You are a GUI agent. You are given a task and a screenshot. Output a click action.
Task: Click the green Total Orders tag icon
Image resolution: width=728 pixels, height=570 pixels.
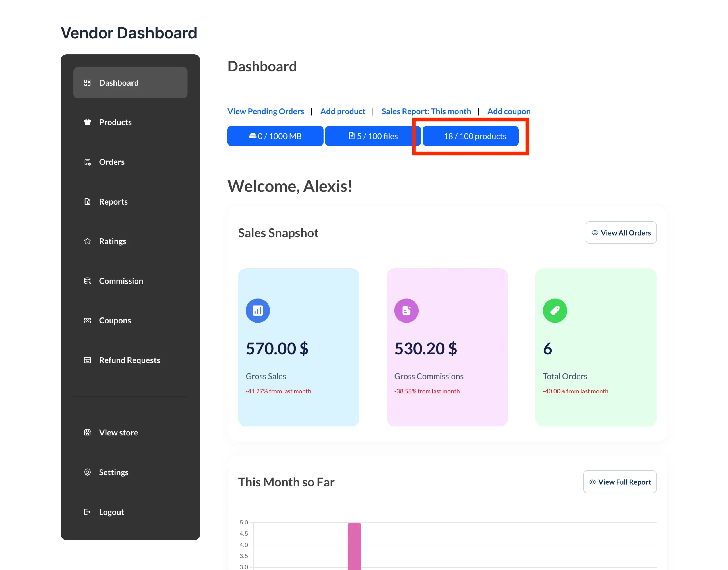coord(555,311)
